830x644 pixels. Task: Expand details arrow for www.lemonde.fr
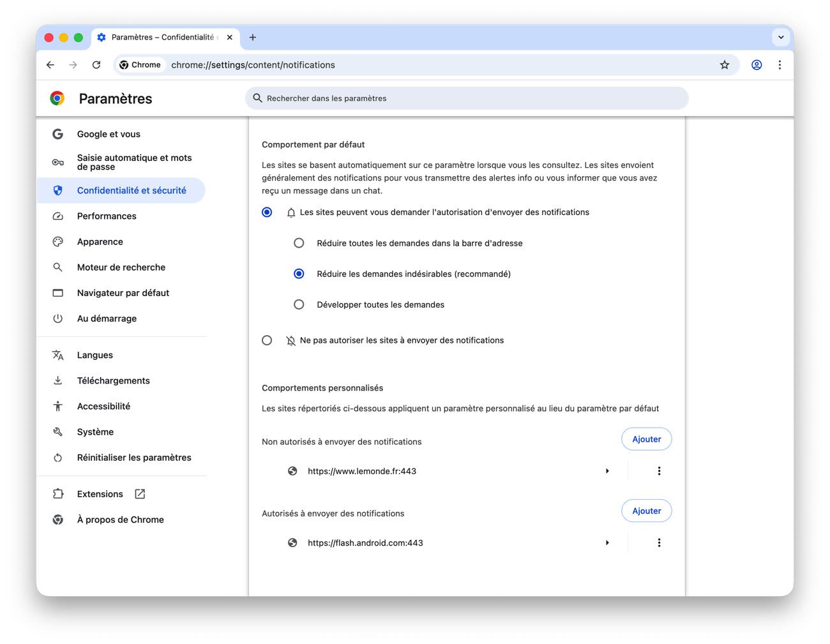607,471
